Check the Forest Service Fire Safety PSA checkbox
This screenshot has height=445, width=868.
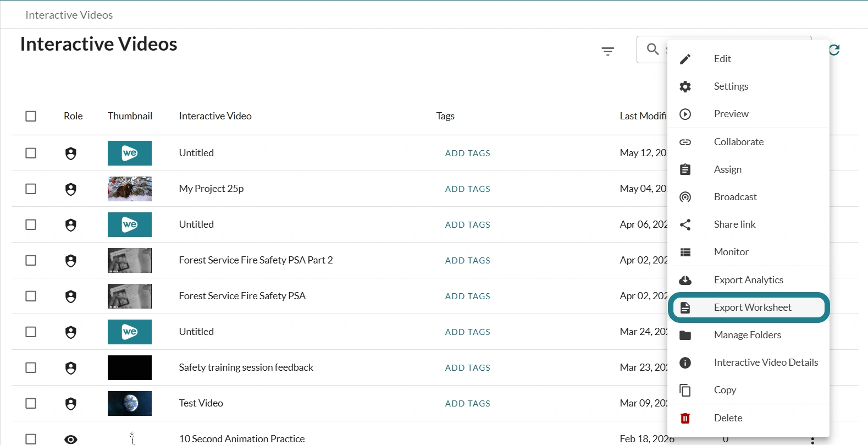point(31,296)
